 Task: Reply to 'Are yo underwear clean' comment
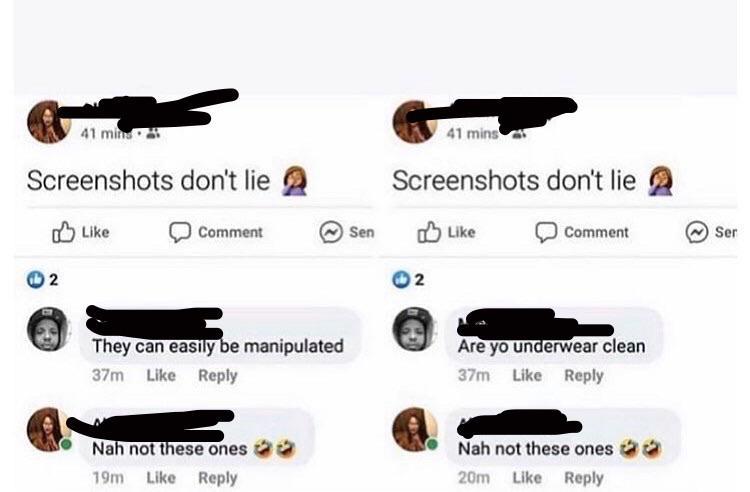tap(584, 376)
